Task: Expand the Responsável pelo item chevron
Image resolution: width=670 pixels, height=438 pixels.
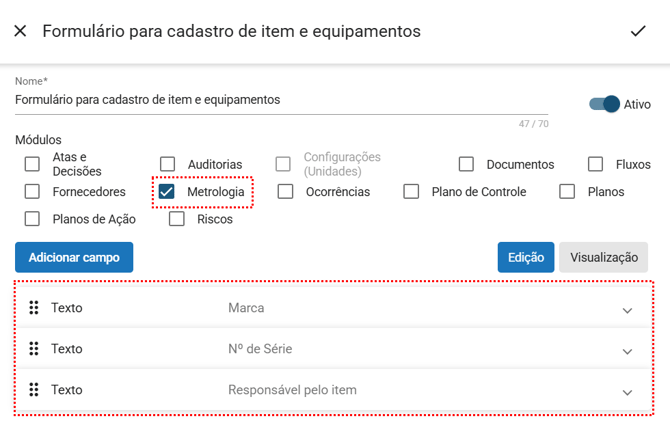Action: [x=627, y=392]
